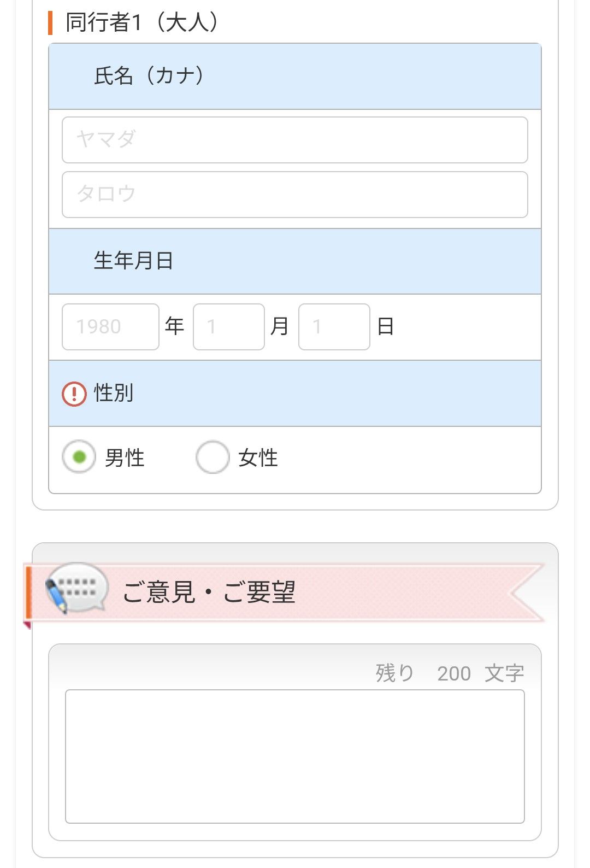Click the 性別 header text
The image size is (590, 868).
(x=114, y=393)
